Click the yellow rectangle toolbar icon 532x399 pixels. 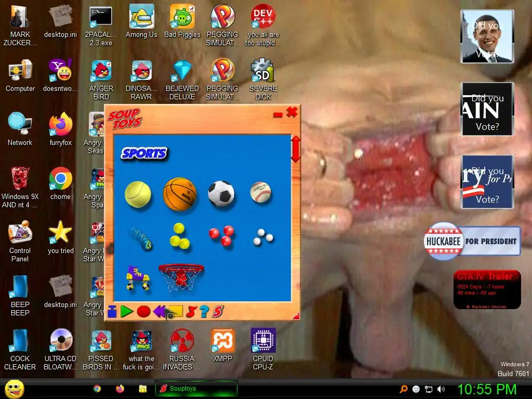(x=176, y=311)
